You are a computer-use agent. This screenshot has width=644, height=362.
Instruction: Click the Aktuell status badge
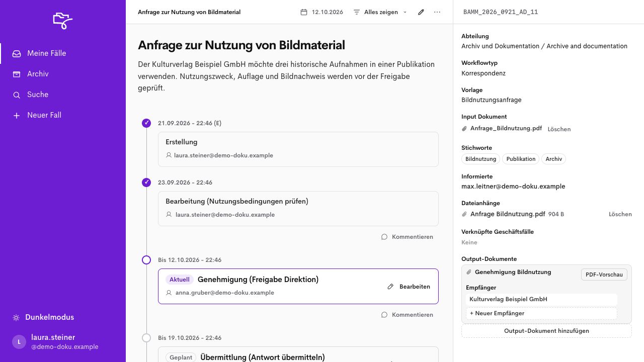(180, 280)
